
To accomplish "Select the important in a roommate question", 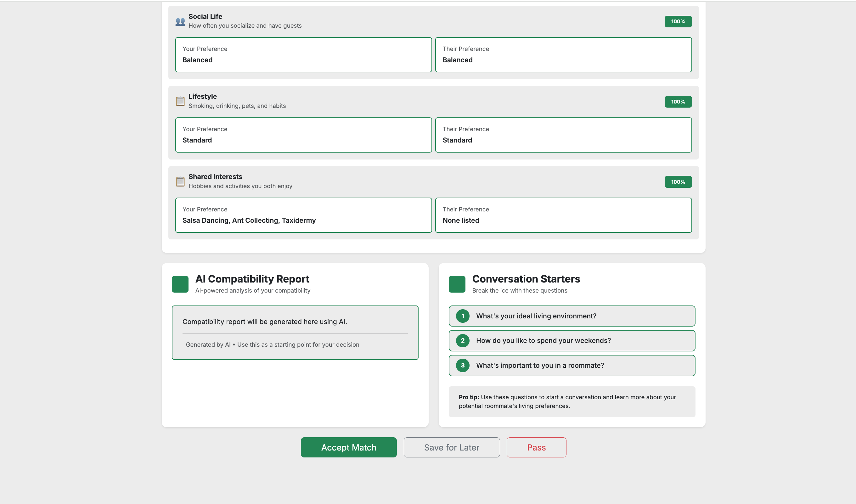I will tap(571, 366).
